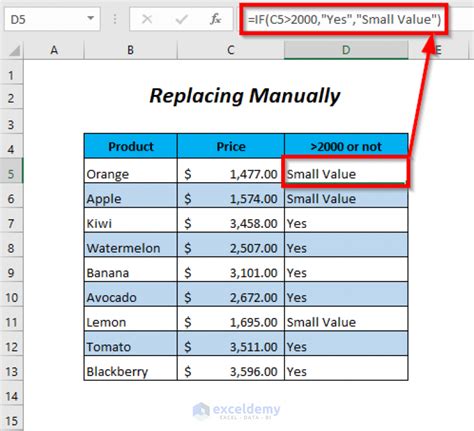
Task: Click the 1,574.00 price cell
Action: pyautogui.click(x=231, y=195)
